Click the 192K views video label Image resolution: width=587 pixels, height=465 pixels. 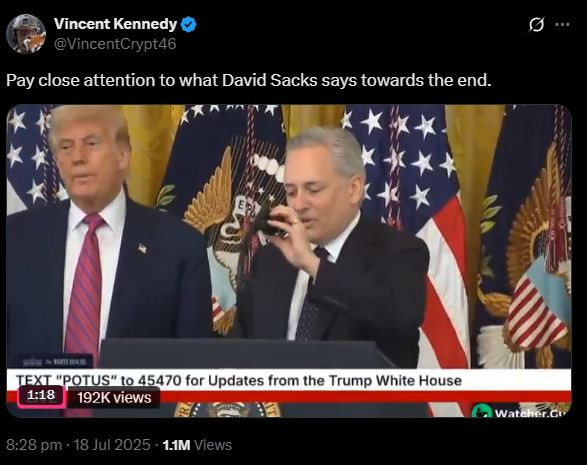point(114,397)
